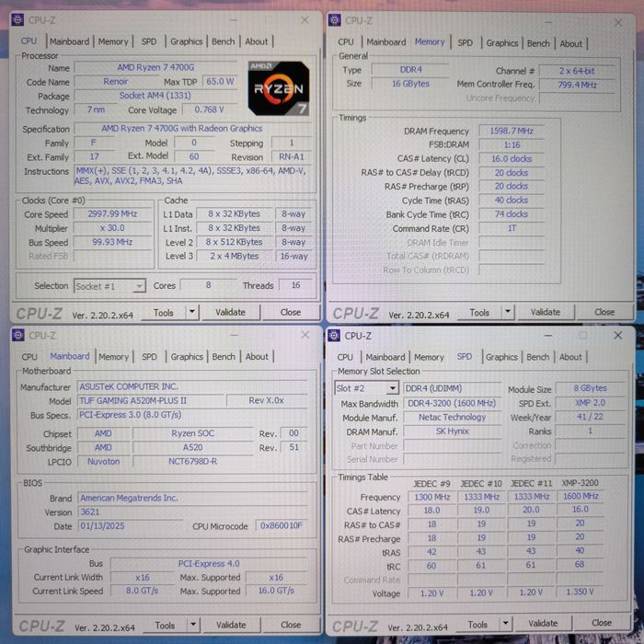This screenshot has width=644, height=644.
Task: Click Close button in Memory window
Action: click(x=604, y=312)
